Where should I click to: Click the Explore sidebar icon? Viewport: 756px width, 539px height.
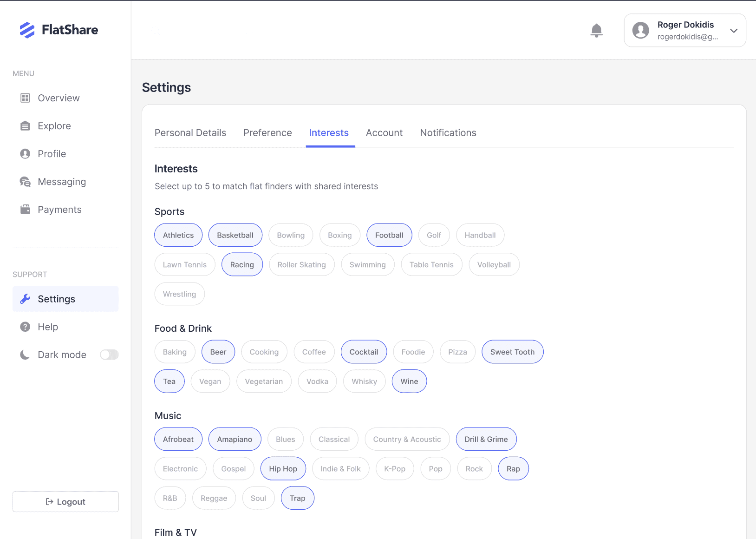[x=25, y=126]
